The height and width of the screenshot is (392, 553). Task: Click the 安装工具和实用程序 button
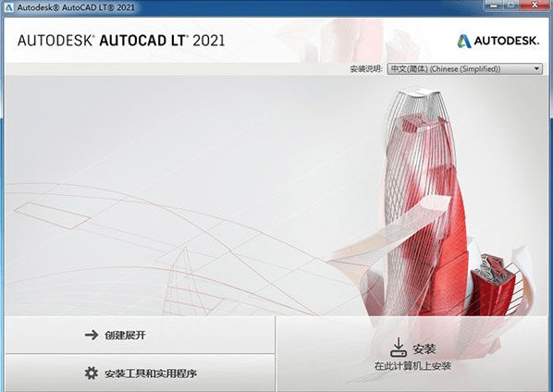tap(140, 374)
